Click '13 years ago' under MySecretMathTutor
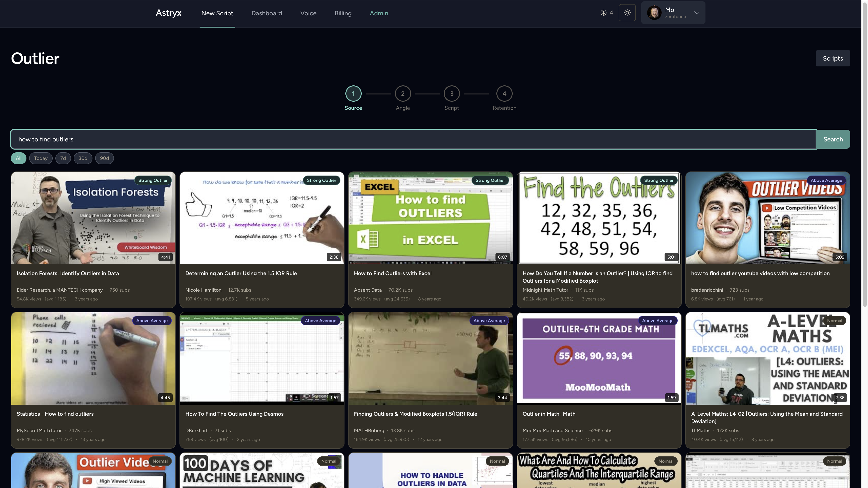868x488 pixels. [x=93, y=439]
